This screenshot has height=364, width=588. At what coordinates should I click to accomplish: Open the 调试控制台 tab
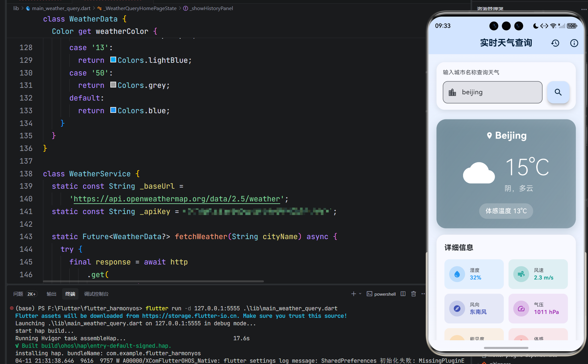click(x=96, y=294)
